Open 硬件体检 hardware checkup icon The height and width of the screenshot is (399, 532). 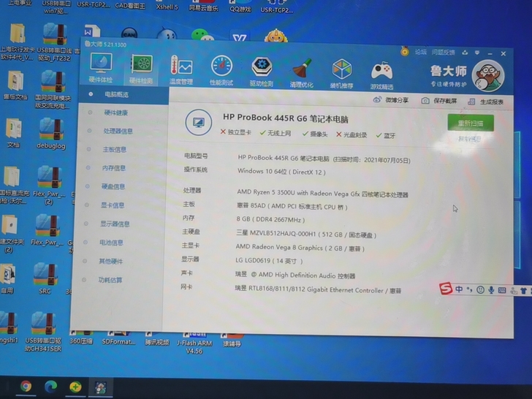click(x=101, y=68)
